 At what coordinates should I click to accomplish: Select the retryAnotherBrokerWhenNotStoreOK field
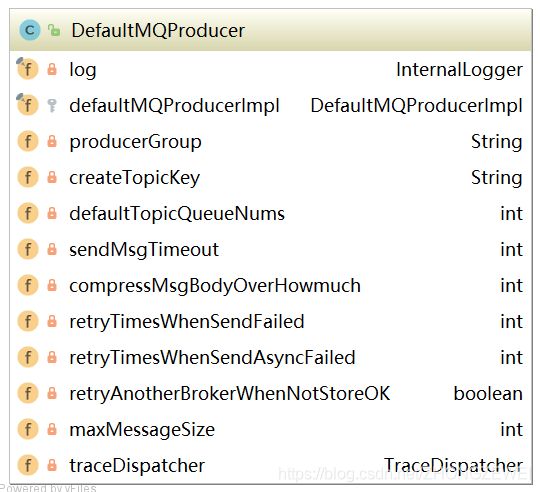(x=271, y=393)
